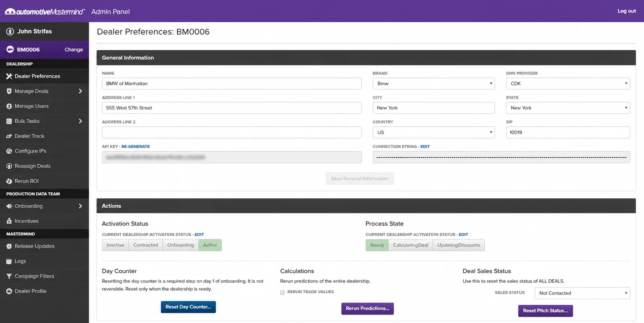Click the Actions section header
The height and width of the screenshot is (323, 644).
(x=366, y=206)
